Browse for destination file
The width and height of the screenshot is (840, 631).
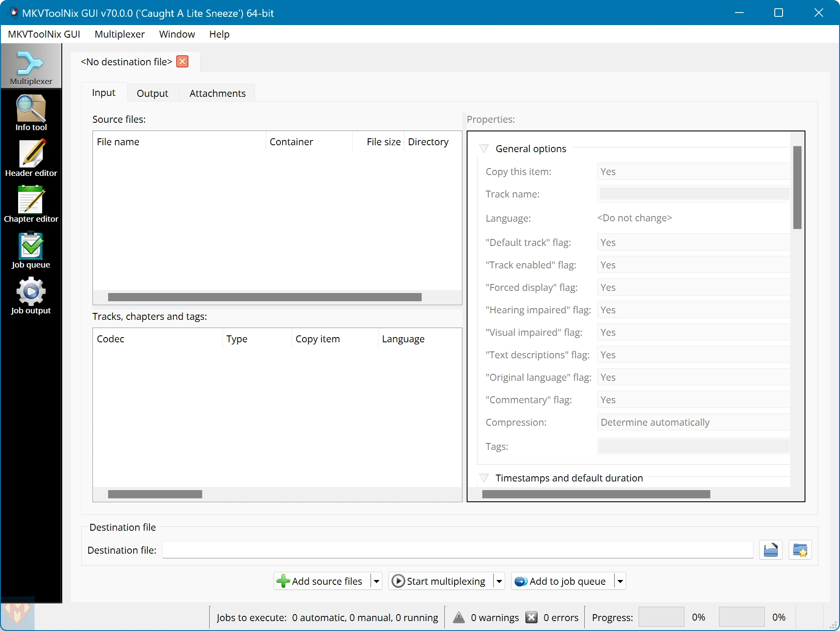(770, 550)
